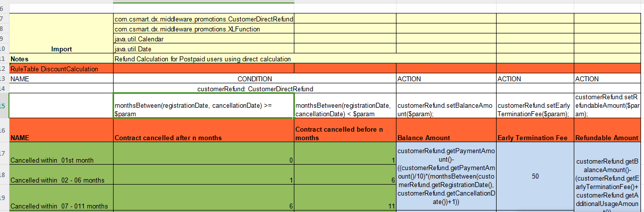Click the Refund Calculation notes cell
644x212 pixels.
coord(204,59)
